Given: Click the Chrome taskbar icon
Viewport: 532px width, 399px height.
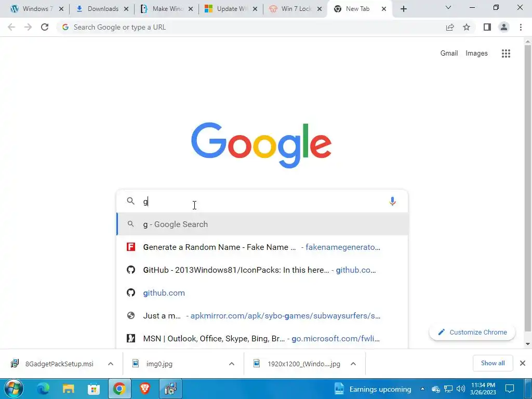Looking at the screenshot, I should click(x=119, y=389).
